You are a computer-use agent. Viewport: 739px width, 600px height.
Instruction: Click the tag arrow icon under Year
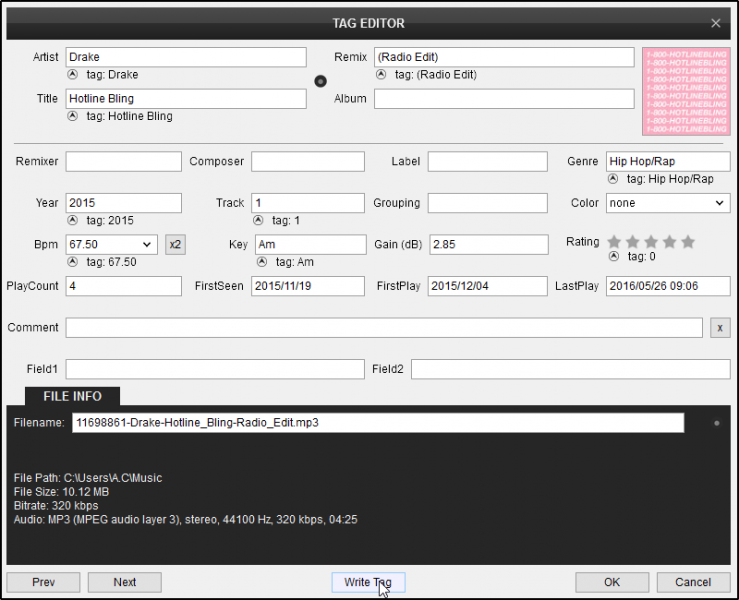click(72, 220)
